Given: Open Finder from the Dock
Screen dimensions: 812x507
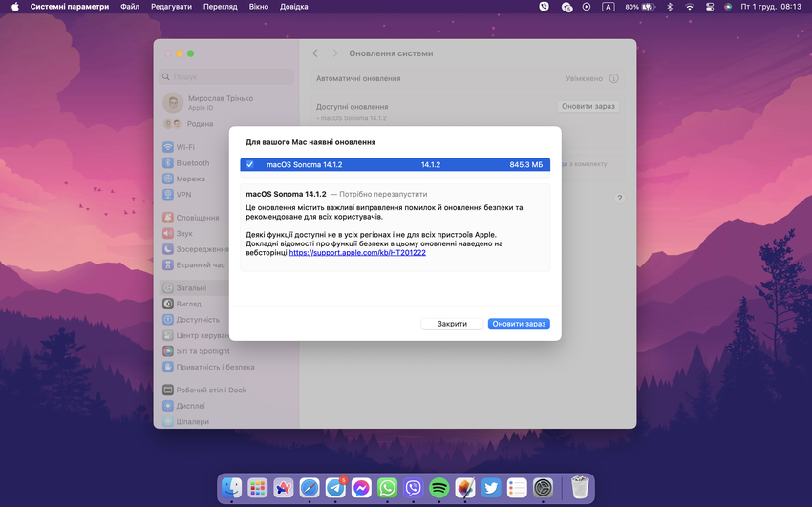Looking at the screenshot, I should [x=232, y=488].
